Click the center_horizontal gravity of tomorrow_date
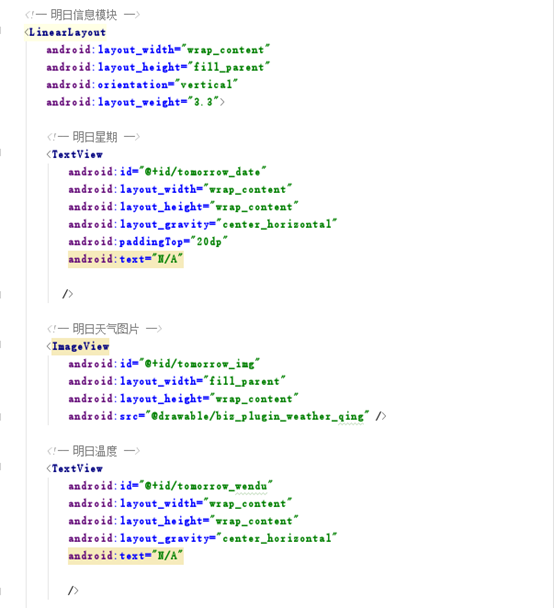This screenshot has width=554, height=608. tap(276, 224)
